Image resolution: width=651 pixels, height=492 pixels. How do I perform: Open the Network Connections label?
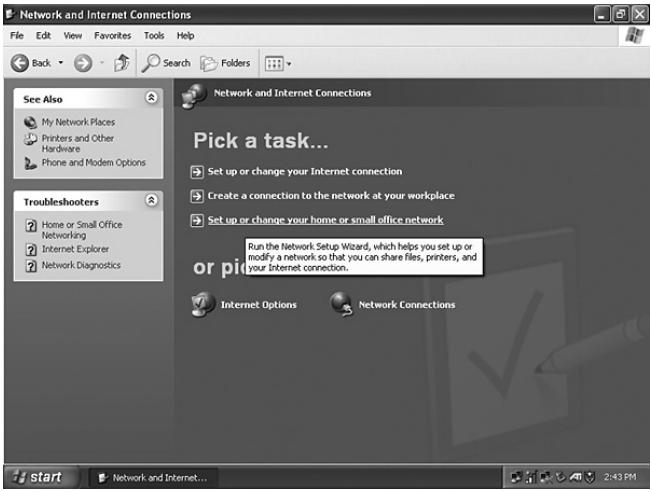[407, 305]
